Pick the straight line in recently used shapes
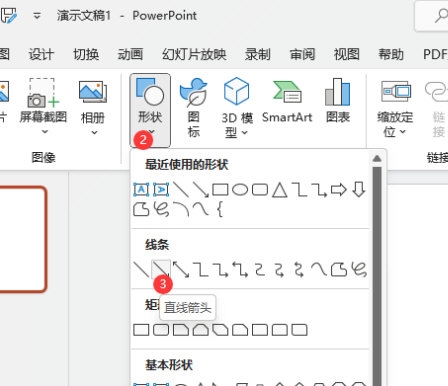 coord(181,190)
